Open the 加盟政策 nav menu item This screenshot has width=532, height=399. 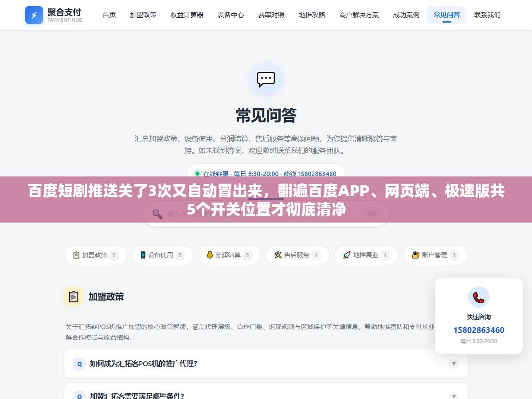(143, 15)
